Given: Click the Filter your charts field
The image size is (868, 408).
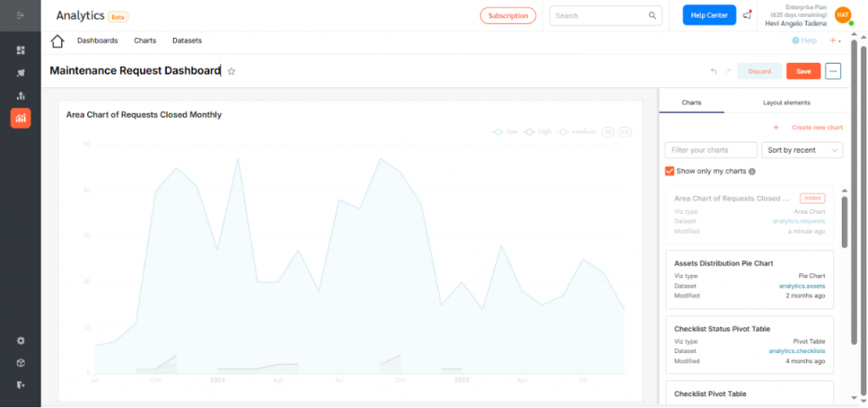Looking at the screenshot, I should click(x=710, y=150).
